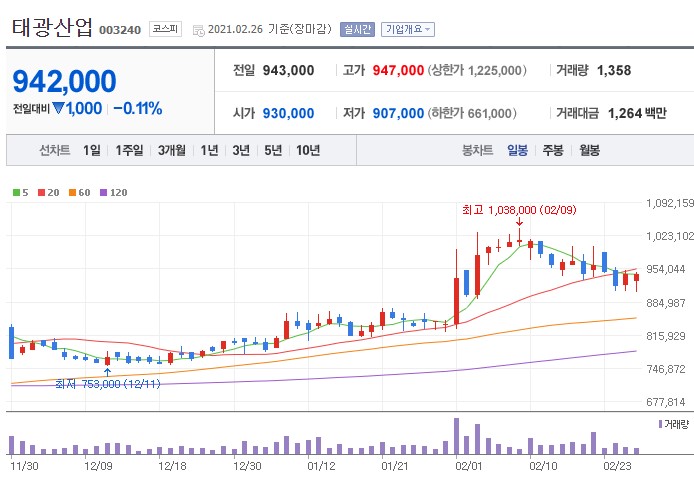Image resolution: width=694 pixels, height=481 pixels.
Task: Click the 2021.02.26 기준(장마감) date text
Action: (270, 29)
